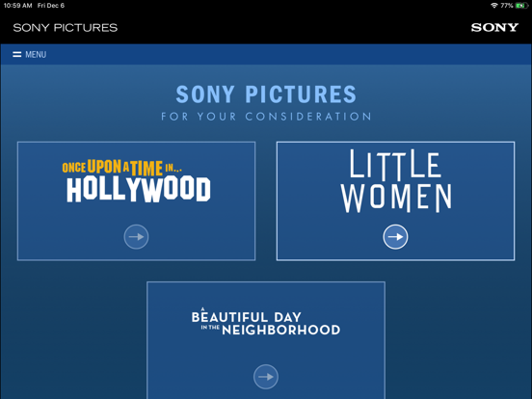Tap the 77% battery percentage
532x399 pixels.
(x=507, y=6)
